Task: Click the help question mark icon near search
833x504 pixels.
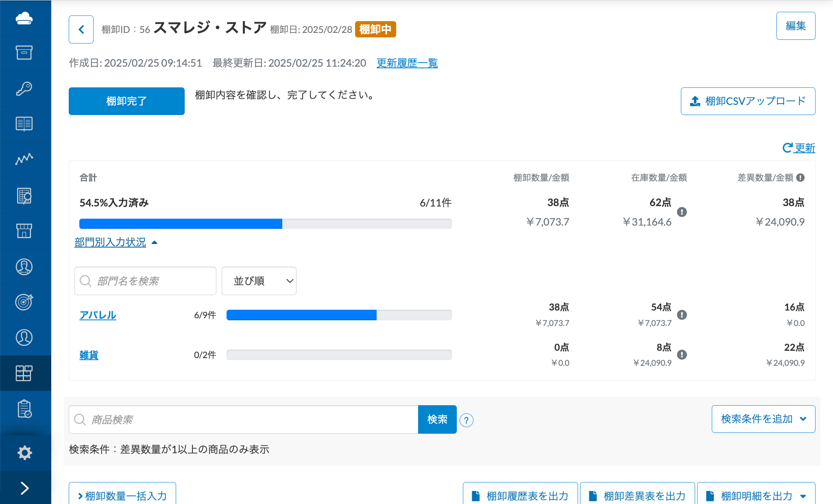Action: pyautogui.click(x=466, y=420)
